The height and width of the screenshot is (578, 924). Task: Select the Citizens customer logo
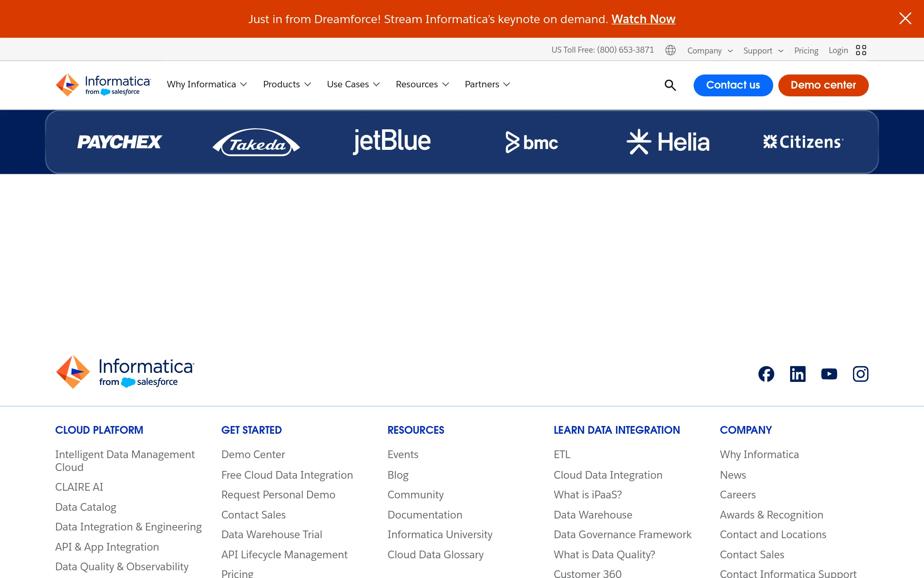tap(803, 142)
